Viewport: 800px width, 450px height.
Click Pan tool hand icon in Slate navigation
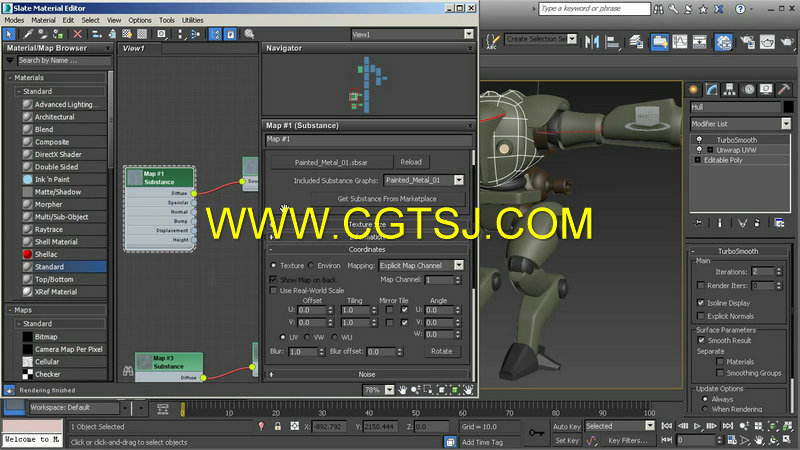click(403, 390)
